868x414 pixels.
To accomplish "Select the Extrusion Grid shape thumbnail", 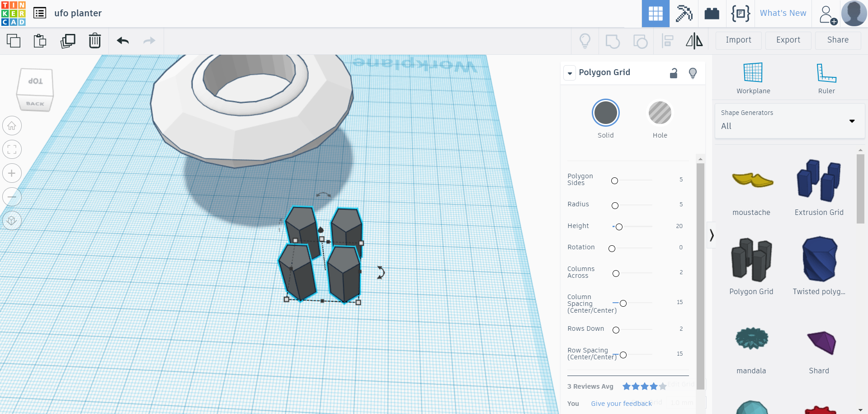I will 819,180.
